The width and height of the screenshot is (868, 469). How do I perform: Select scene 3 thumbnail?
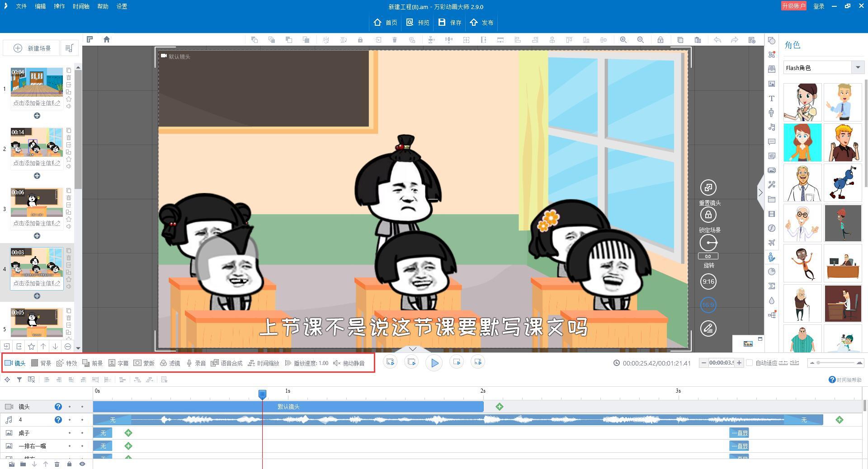[x=37, y=202]
